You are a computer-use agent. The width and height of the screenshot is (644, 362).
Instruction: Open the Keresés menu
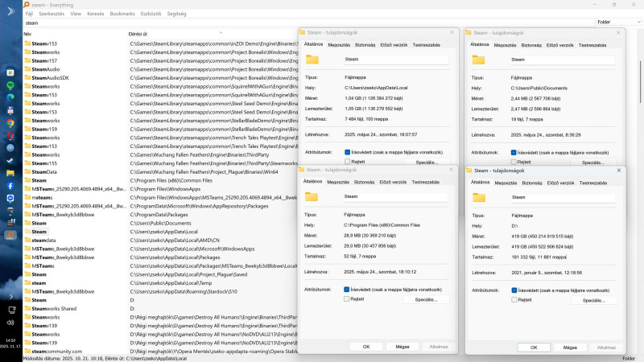tap(95, 14)
